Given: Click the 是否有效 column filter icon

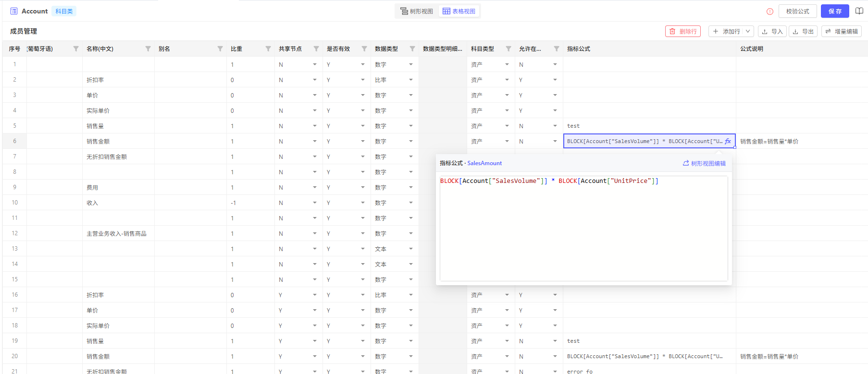Looking at the screenshot, I should pyautogui.click(x=364, y=49).
